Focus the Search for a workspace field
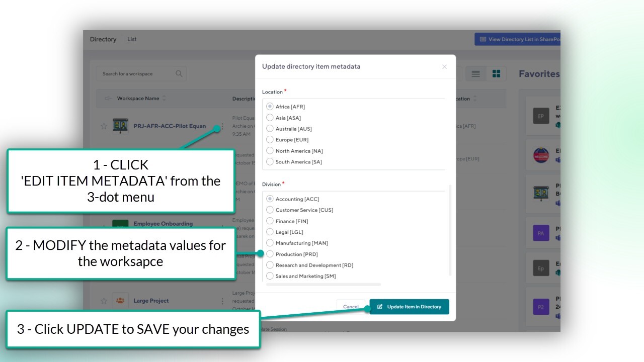The image size is (644, 362). (x=141, y=74)
